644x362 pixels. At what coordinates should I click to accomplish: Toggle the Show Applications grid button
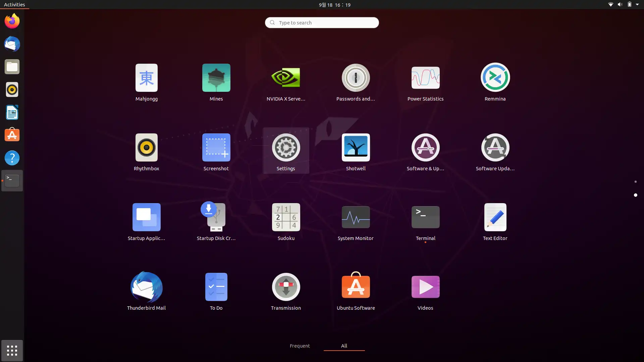tap(12, 351)
